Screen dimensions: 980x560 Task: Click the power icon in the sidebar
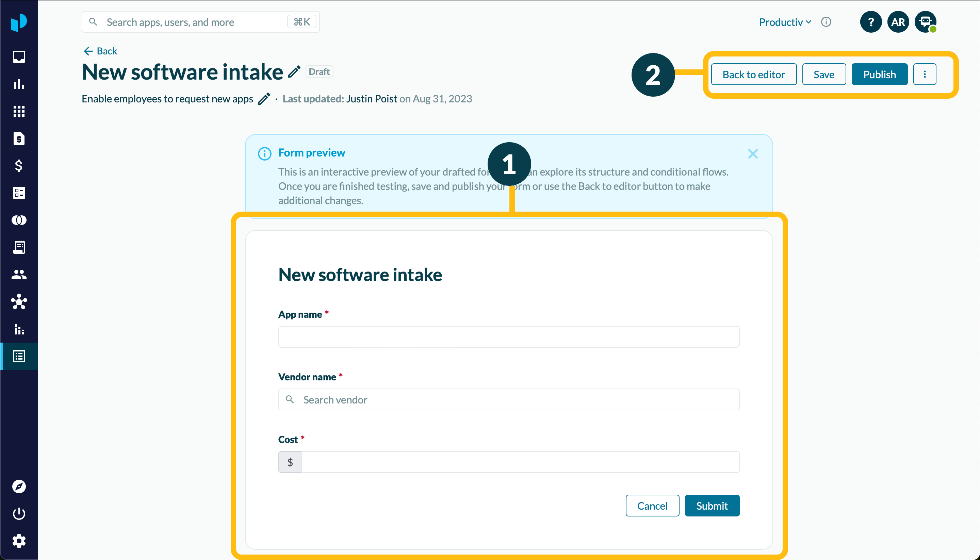19,514
